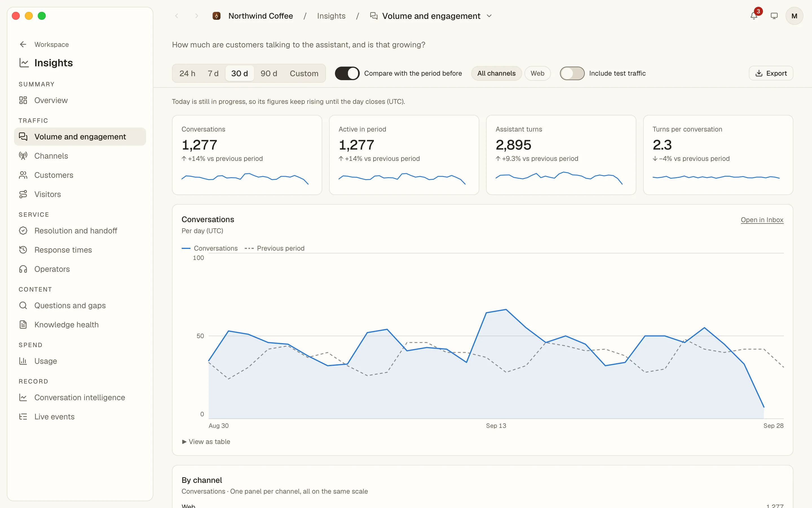
Task: Click the Resolution and handoff check icon
Action: (23, 231)
